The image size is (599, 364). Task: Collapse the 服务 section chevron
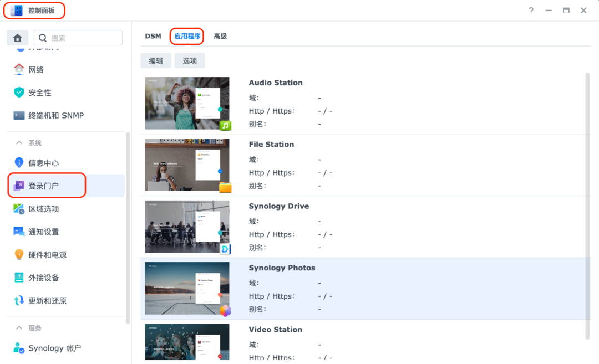click(19, 328)
